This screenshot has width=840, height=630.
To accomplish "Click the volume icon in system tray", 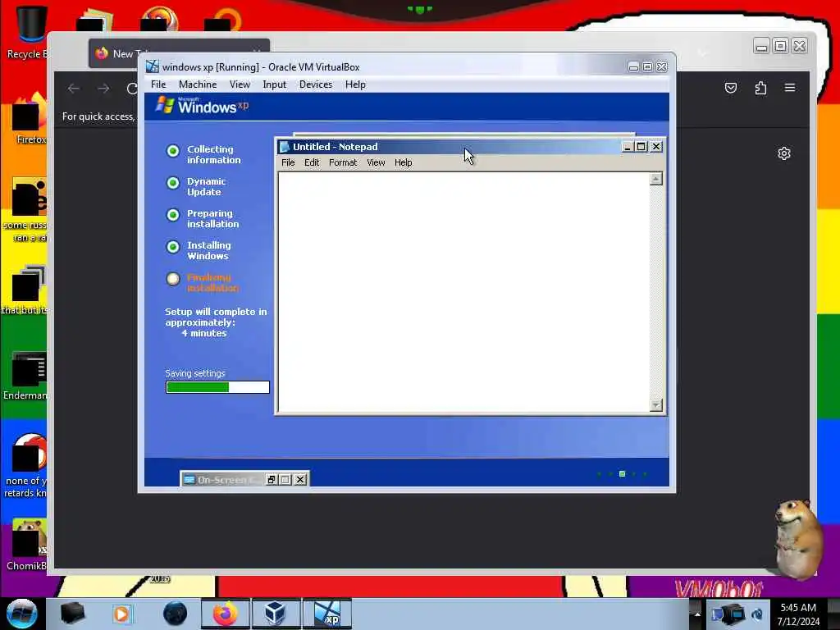I will 757,614.
